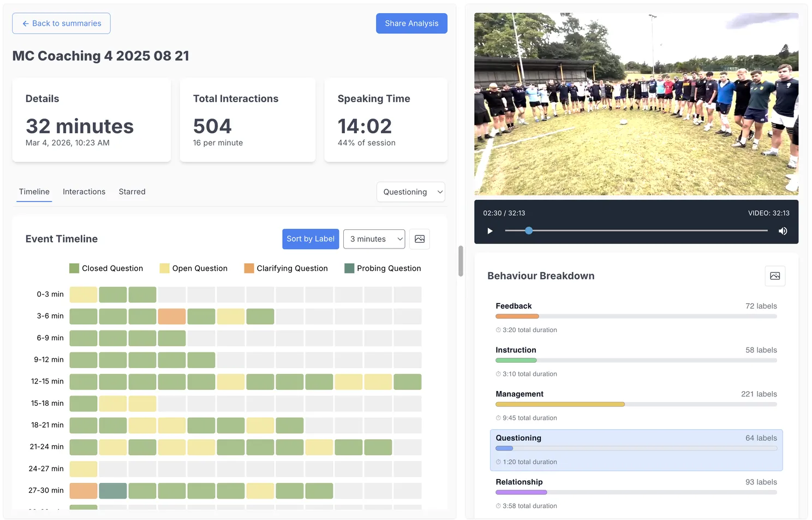This screenshot has height=520, width=812.
Task: Mute the video with the speaker icon
Action: click(783, 231)
